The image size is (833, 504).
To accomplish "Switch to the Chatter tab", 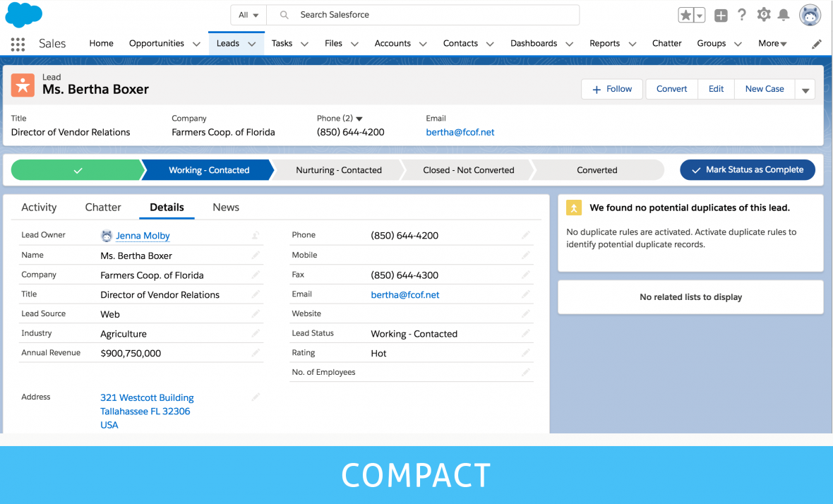I will click(x=102, y=207).
